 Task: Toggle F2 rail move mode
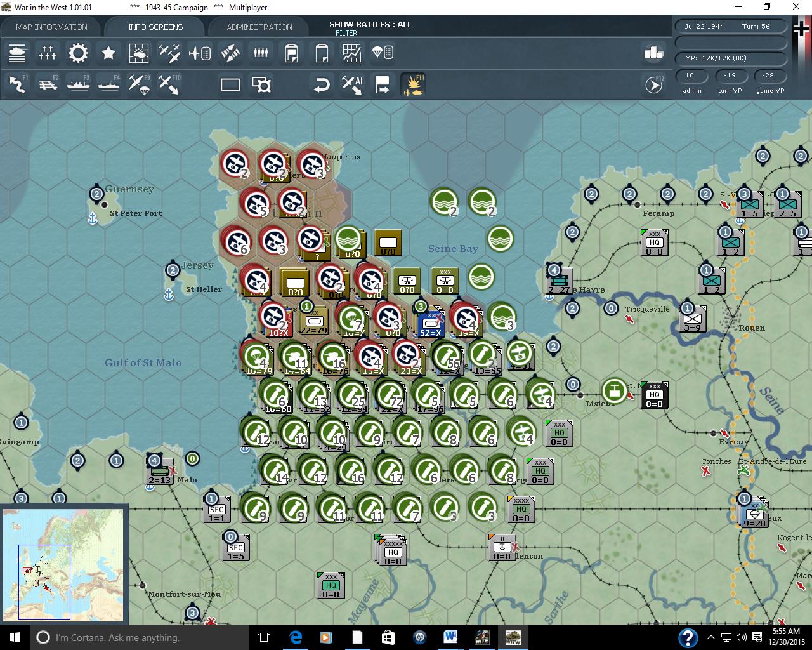48,84
